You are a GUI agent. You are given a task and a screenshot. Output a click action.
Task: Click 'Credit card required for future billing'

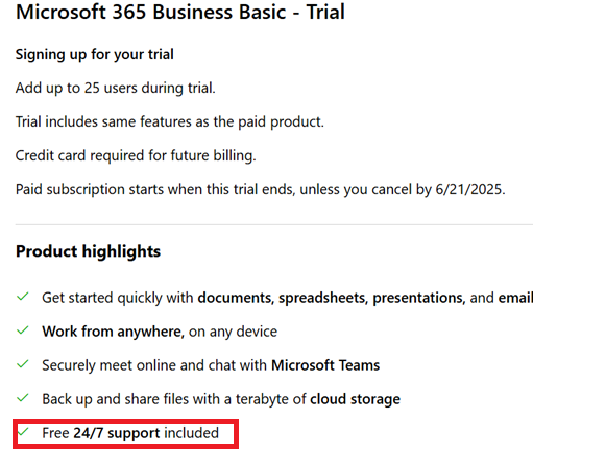[x=136, y=155]
